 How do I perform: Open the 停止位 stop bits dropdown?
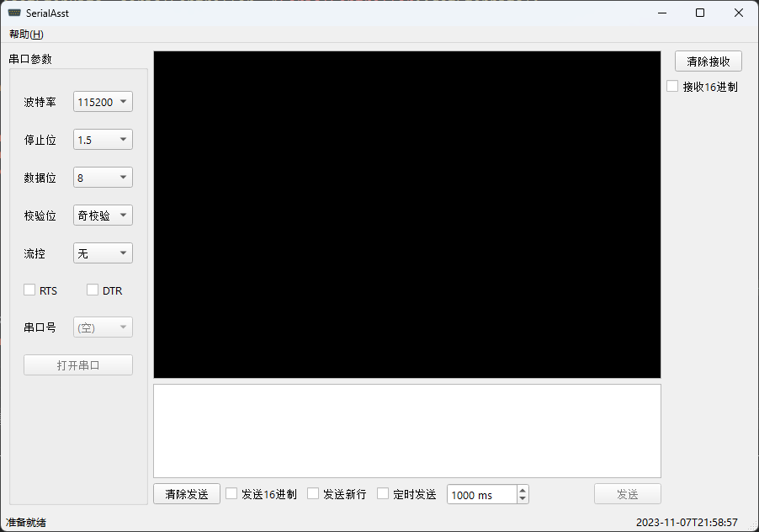click(x=103, y=140)
